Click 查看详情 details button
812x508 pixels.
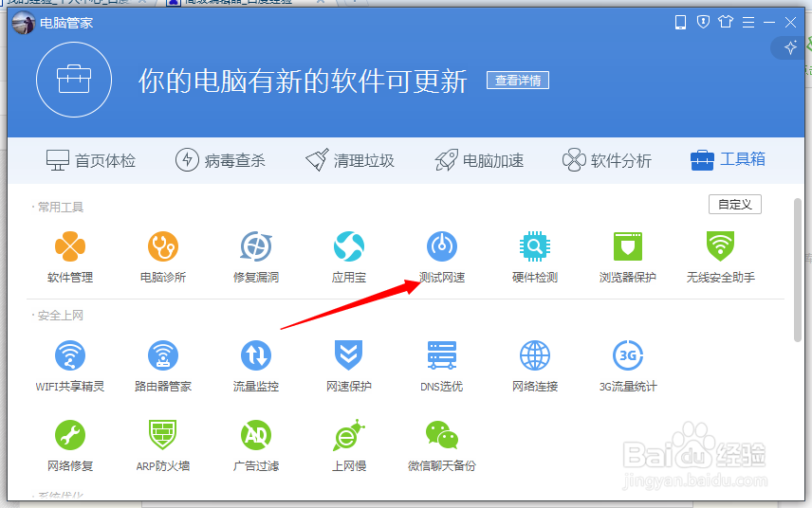(518, 81)
